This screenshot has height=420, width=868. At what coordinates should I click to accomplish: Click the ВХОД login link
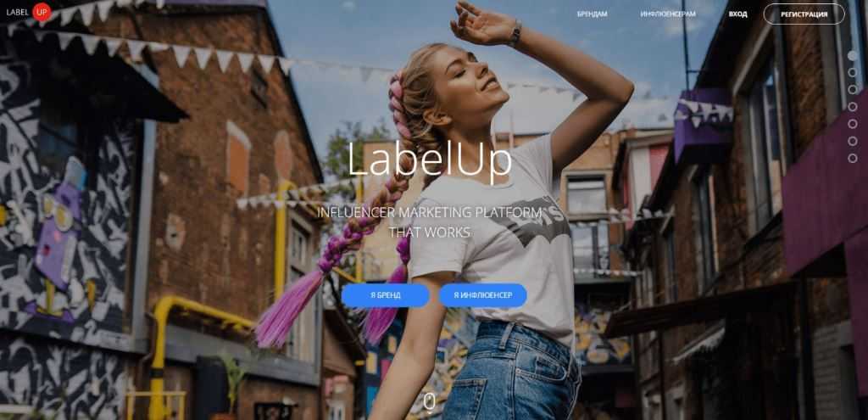pos(738,14)
